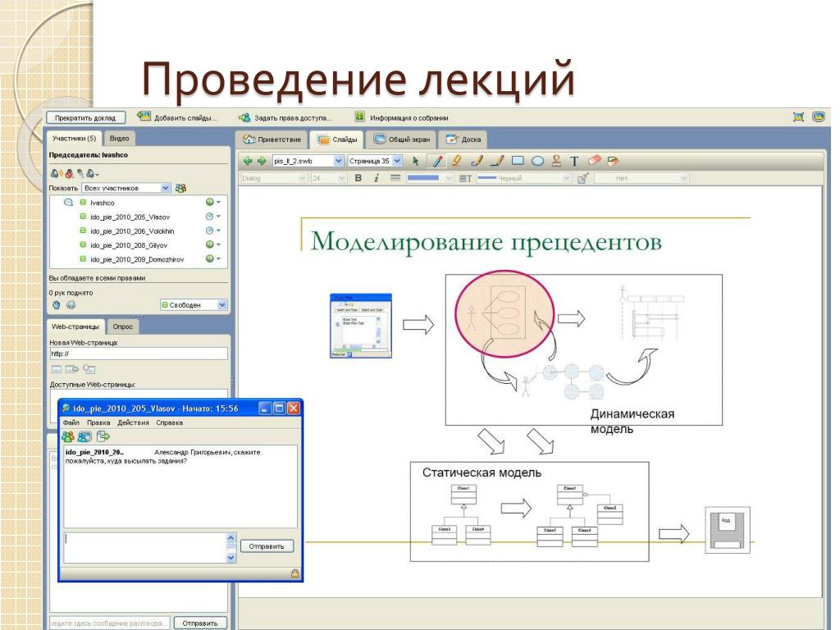Switch to the Видео tab
The width and height of the screenshot is (840, 630).
click(x=120, y=138)
